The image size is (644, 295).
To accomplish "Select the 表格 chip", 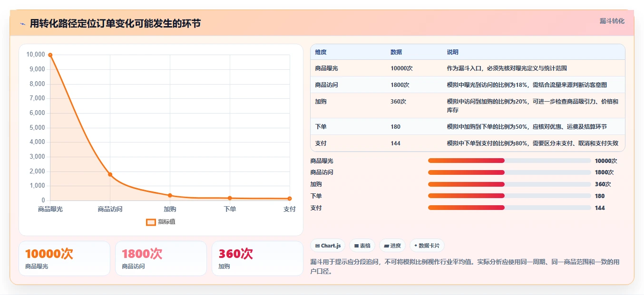I will (362, 246).
